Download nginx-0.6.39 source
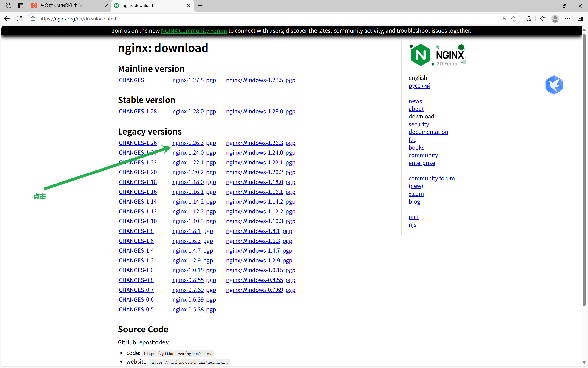Screen dimensions: 588x368 pyautogui.click(x=188, y=300)
